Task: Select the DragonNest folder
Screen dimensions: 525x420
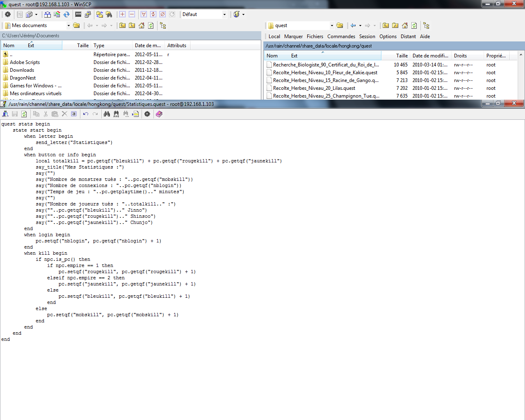Action: click(x=23, y=78)
